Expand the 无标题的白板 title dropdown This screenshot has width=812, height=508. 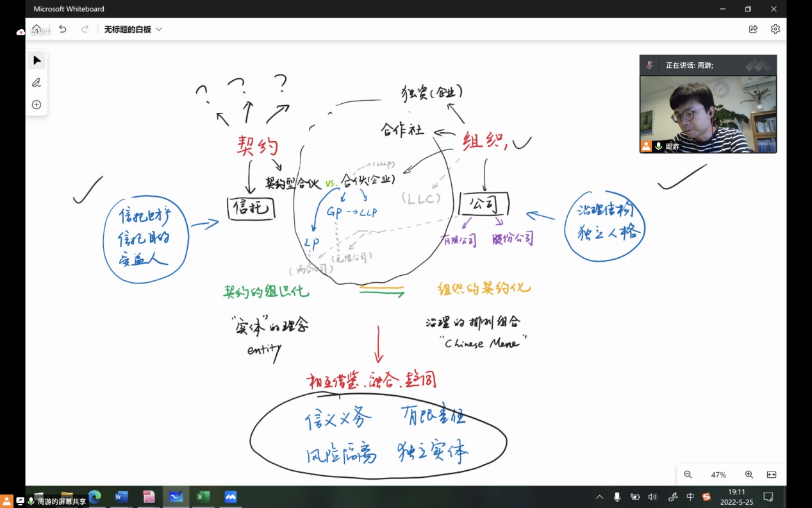[159, 29]
